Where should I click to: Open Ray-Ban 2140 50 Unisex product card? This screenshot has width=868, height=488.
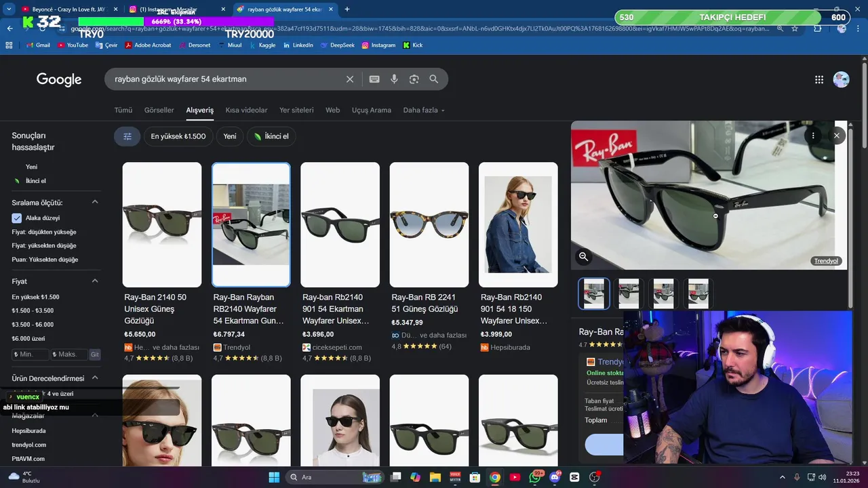[162, 261]
